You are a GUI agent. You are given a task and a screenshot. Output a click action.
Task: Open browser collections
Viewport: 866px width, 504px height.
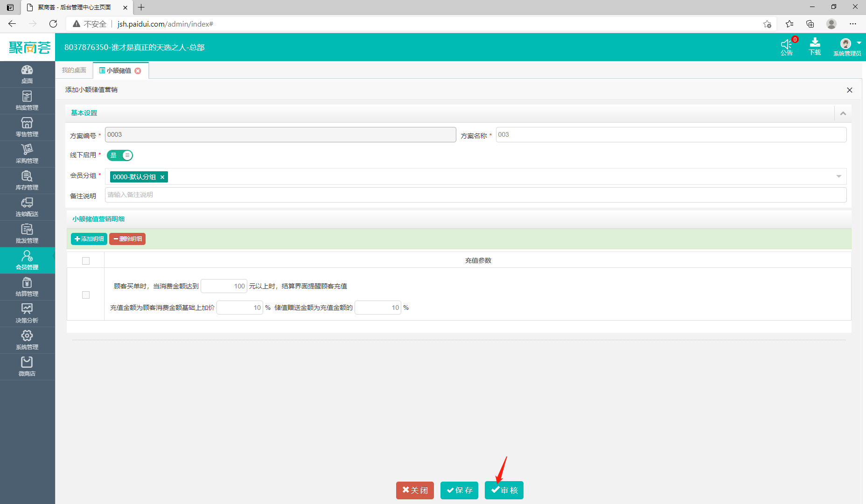(x=810, y=24)
